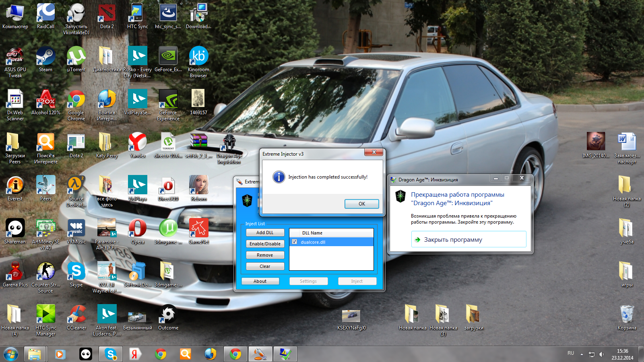Click Skype icon in taskbar

click(x=110, y=354)
